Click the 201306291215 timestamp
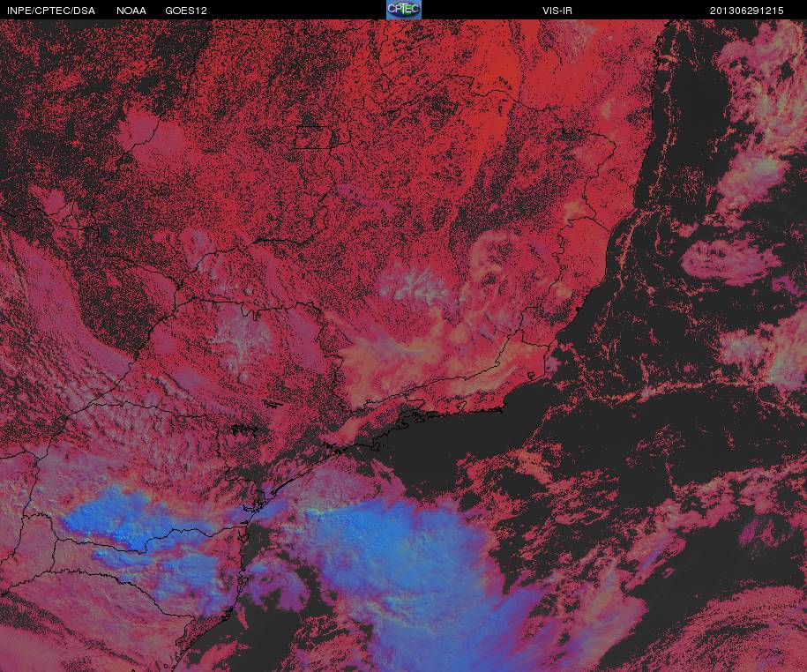Image resolution: width=807 pixels, height=672 pixels. [747, 11]
